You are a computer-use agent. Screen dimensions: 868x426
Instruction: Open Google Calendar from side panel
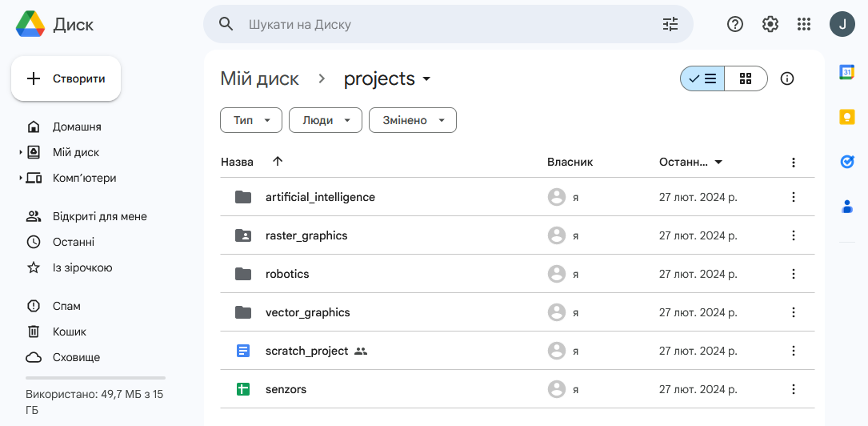click(x=847, y=73)
